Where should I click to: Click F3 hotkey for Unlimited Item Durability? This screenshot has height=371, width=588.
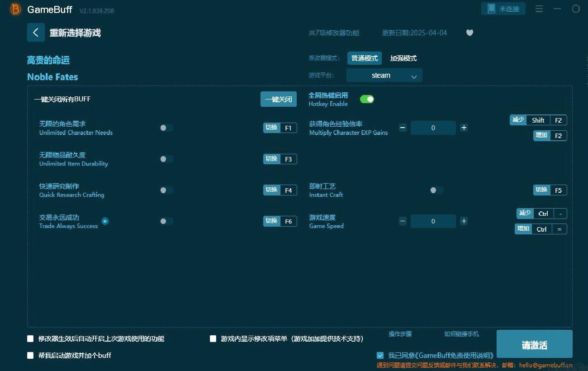click(280, 159)
